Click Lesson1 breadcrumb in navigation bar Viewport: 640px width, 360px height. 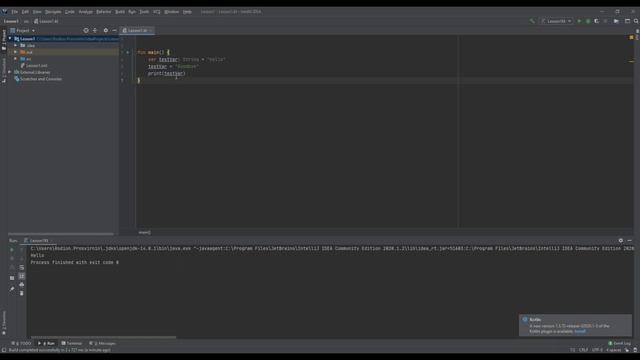pos(11,21)
